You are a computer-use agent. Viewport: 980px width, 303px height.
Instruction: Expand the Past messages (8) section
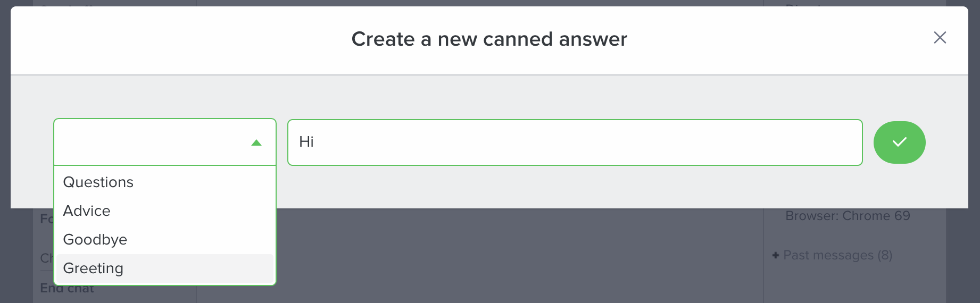(837, 256)
